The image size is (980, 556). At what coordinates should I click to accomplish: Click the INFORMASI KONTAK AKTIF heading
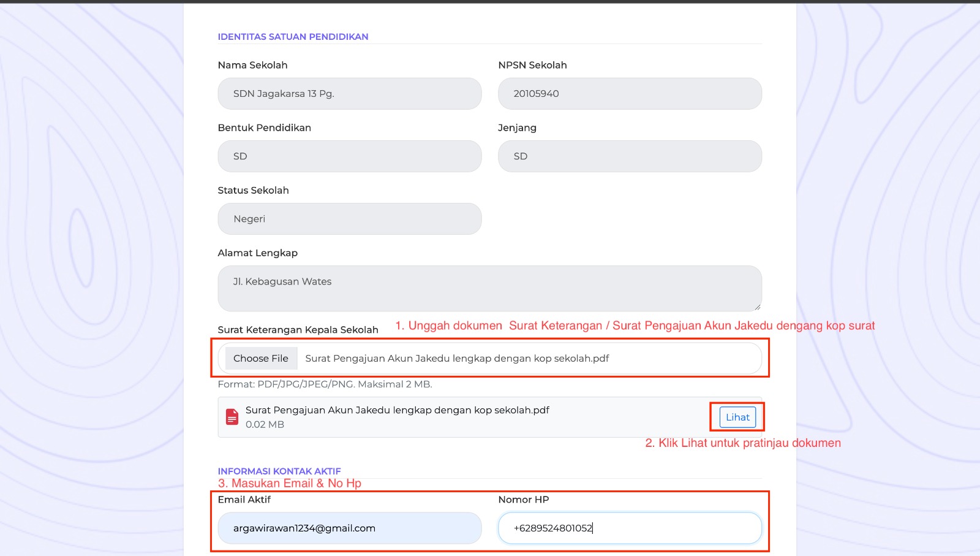[x=279, y=471]
